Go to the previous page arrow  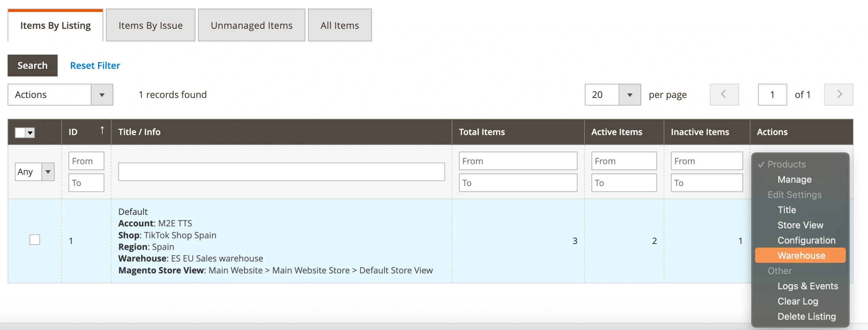(x=724, y=95)
